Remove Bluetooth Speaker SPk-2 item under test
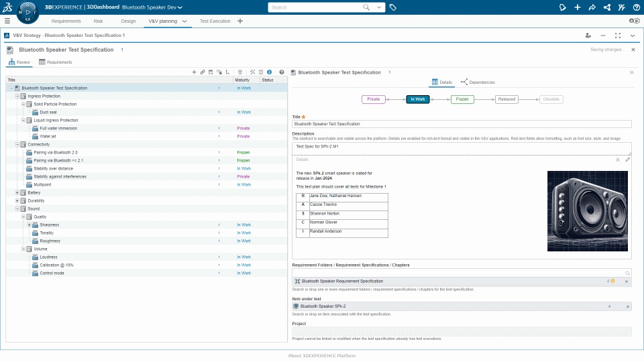This screenshot has height=362, width=644. (x=628, y=306)
